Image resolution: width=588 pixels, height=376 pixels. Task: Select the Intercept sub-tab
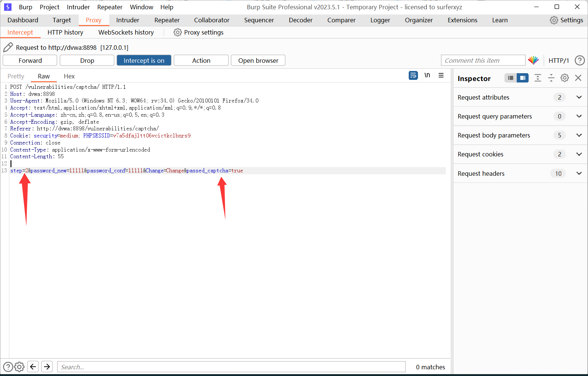(x=20, y=32)
